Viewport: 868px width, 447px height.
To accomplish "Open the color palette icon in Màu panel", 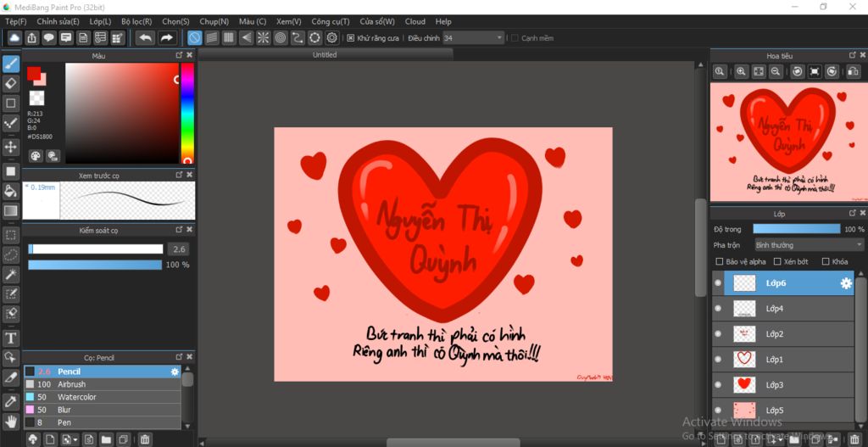I will (36, 156).
